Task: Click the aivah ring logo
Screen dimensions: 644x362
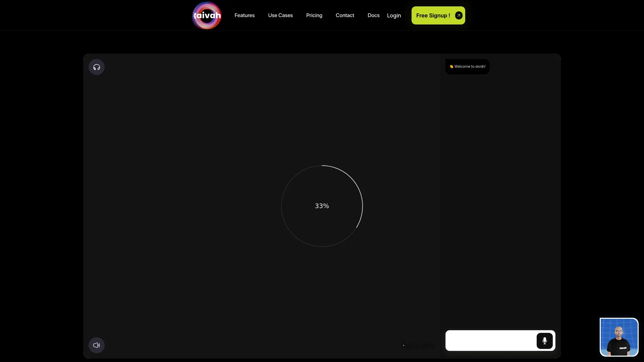Action: (x=207, y=15)
